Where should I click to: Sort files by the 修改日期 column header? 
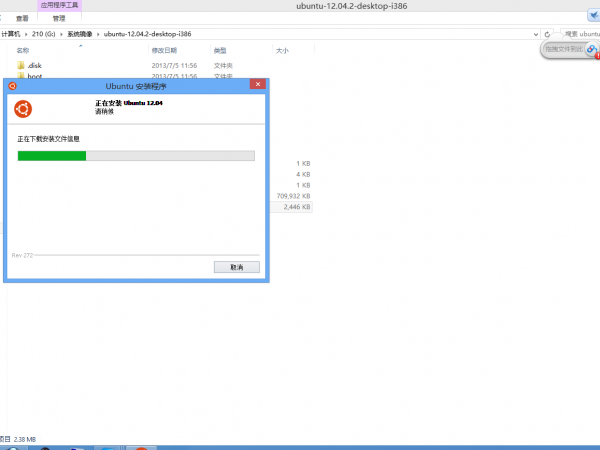pyautogui.click(x=164, y=49)
